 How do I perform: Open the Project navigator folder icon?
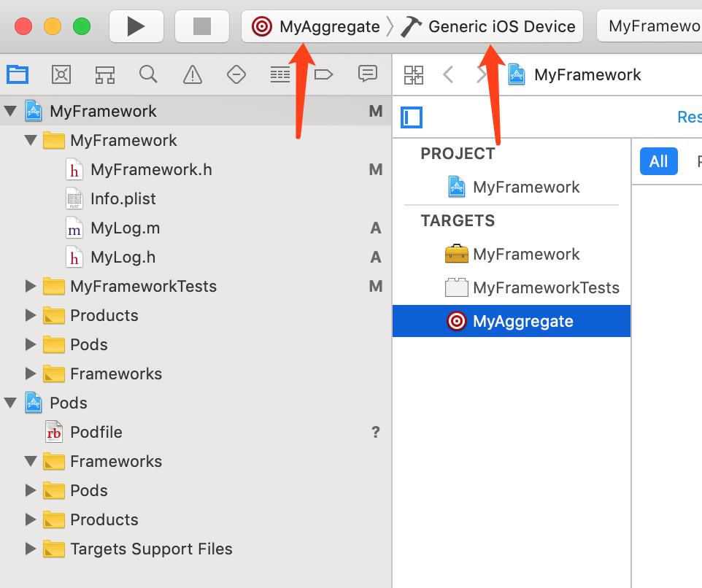(18, 74)
